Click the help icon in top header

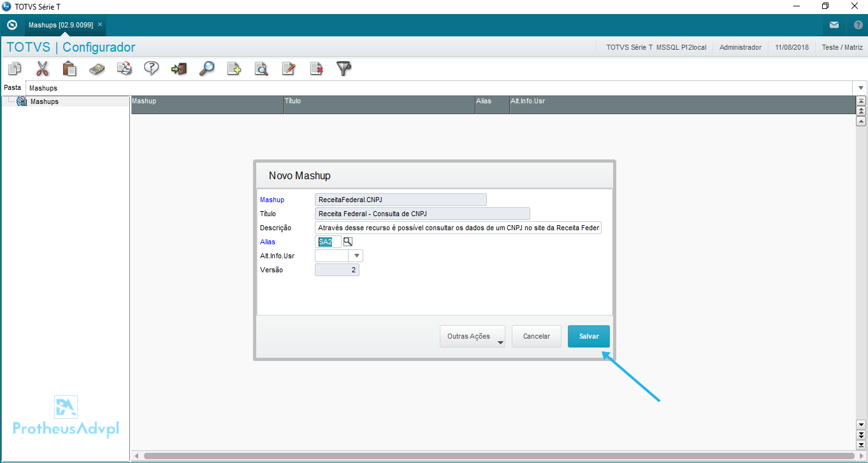point(858,25)
